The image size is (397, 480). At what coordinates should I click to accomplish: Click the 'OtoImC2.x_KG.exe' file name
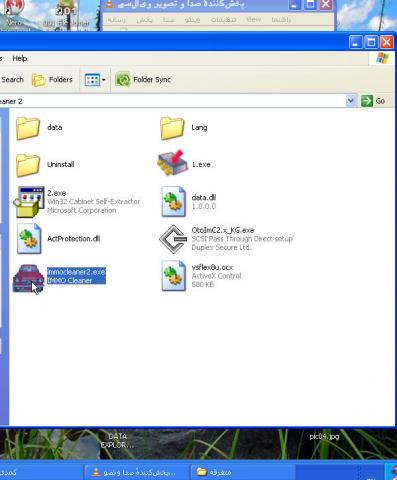[x=223, y=230]
